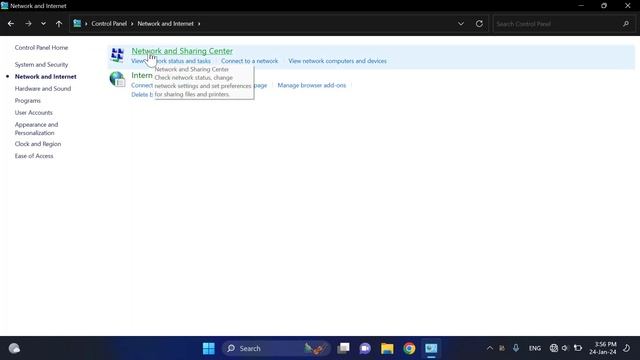Open File Explorer from taskbar
The image size is (640, 360).
[x=387, y=348]
